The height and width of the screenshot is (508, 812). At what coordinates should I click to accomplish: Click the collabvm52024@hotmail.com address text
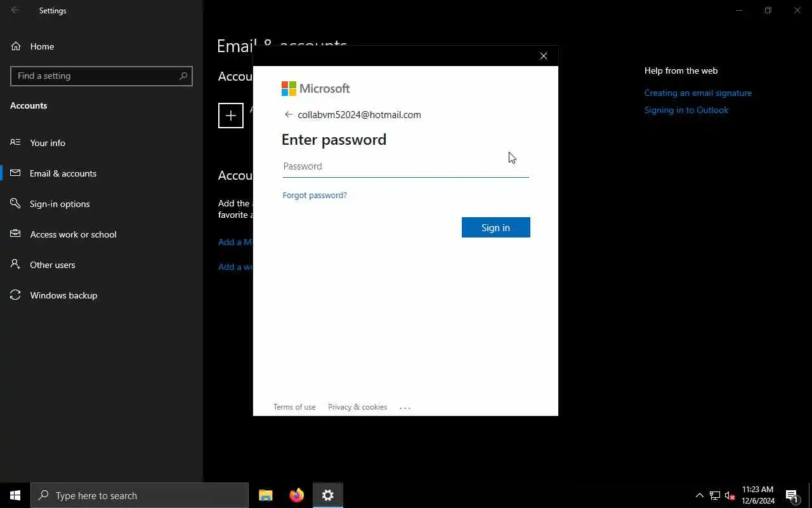tap(359, 115)
